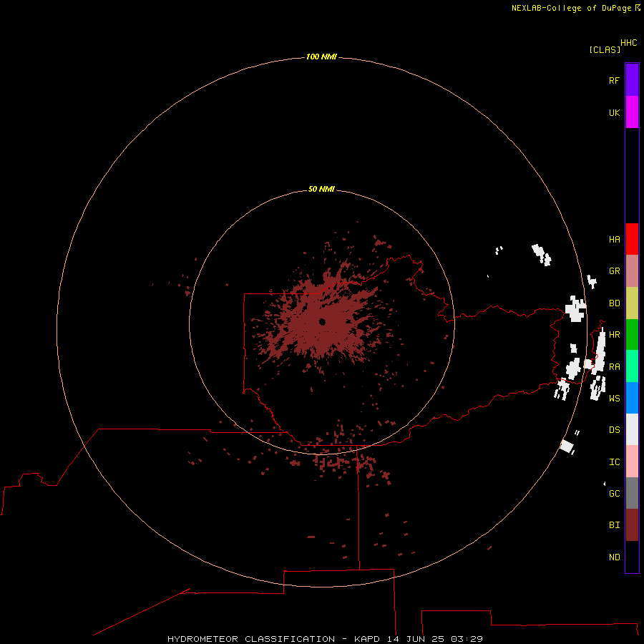Click the GR legend label
Image resolution: width=644 pixels, height=644 pixels.
pos(615,271)
